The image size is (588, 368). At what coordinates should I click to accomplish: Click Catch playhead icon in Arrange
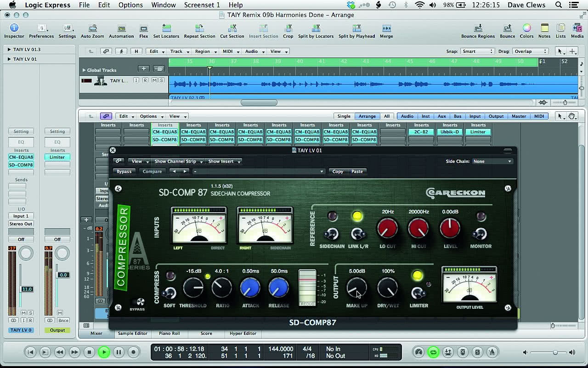tap(121, 51)
